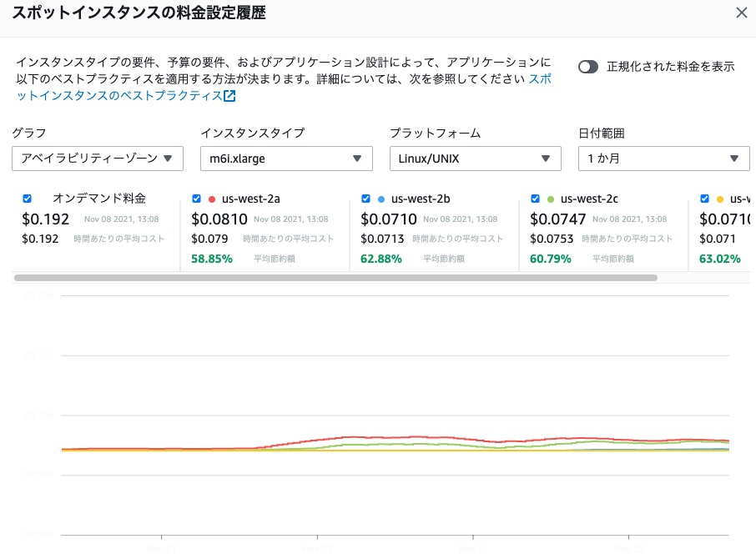Click the red legend dot for us-west-2a
The image size is (756, 559).
tap(210, 199)
